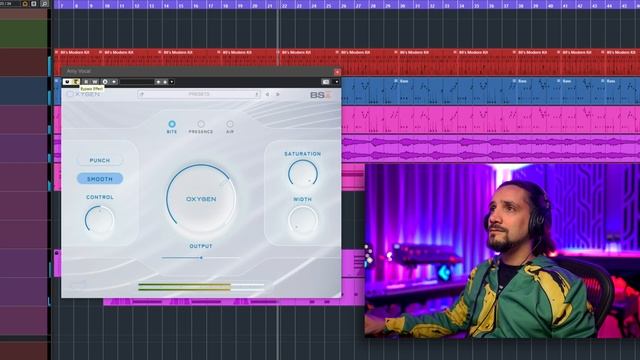
Task: Click bar 10 on the timeline ruler
Action: point(107,6)
